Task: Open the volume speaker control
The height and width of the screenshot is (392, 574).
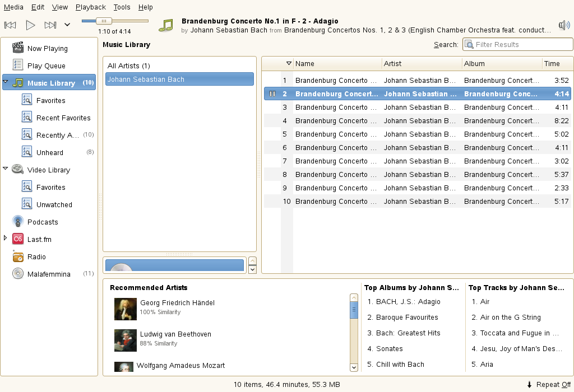Action: coord(564,25)
